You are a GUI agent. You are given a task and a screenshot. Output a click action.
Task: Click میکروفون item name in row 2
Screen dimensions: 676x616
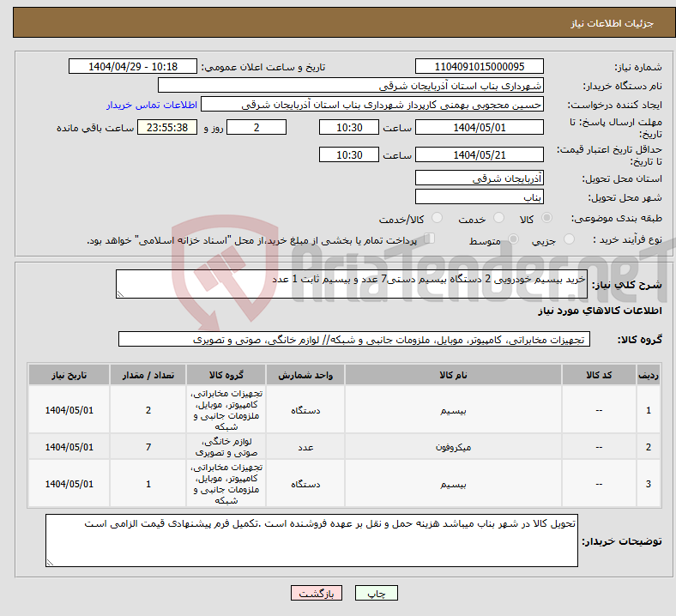tap(453, 448)
